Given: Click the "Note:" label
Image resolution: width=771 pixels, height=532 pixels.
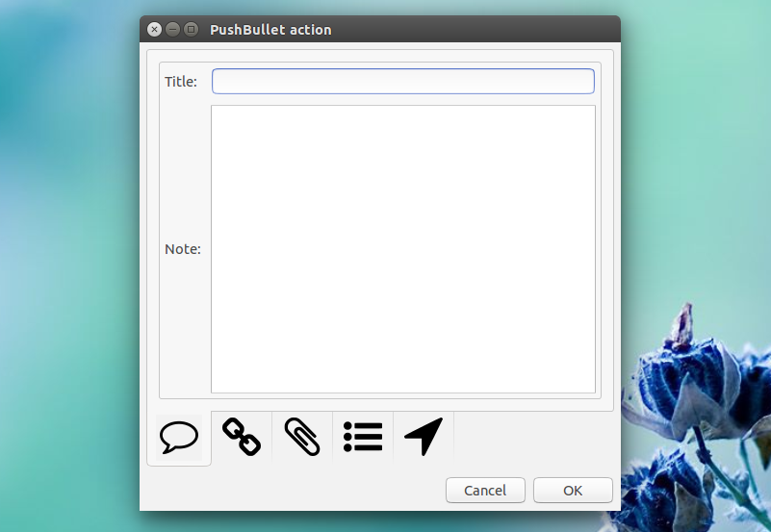Looking at the screenshot, I should pyautogui.click(x=183, y=249).
